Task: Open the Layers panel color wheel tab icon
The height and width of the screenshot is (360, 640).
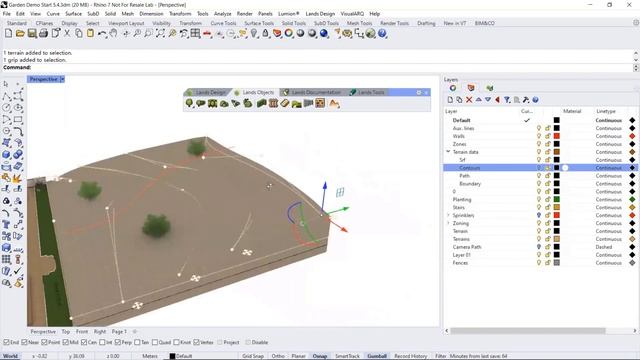Action: coord(453,88)
